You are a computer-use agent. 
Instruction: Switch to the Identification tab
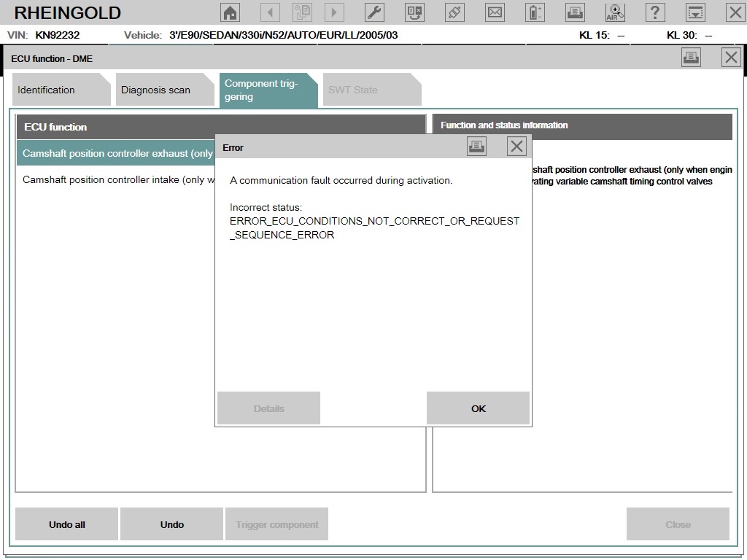tap(47, 90)
